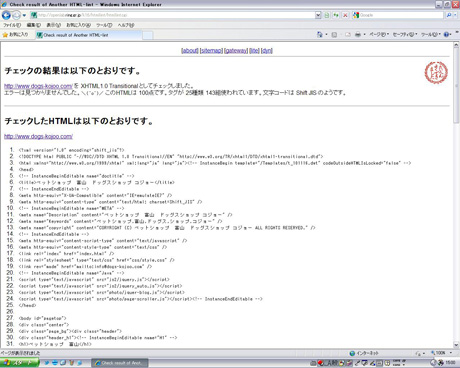Screen dimensions: 460x368
Task: Click the blue Help question mark icon
Action: coord(446,35)
